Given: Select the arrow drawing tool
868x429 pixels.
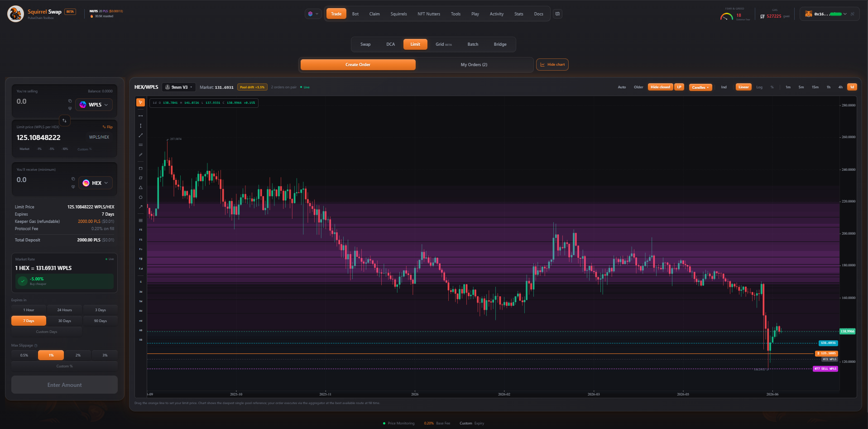Looking at the screenshot, I should pos(140,207).
